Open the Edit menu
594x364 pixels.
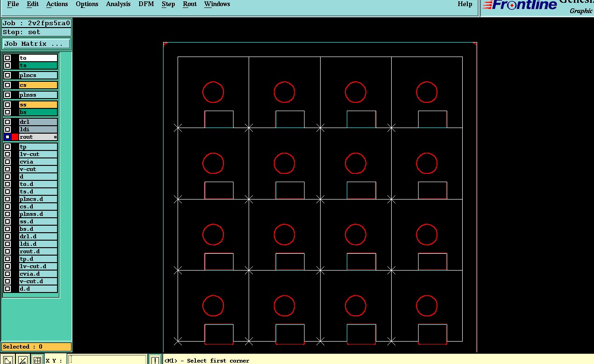tap(33, 4)
